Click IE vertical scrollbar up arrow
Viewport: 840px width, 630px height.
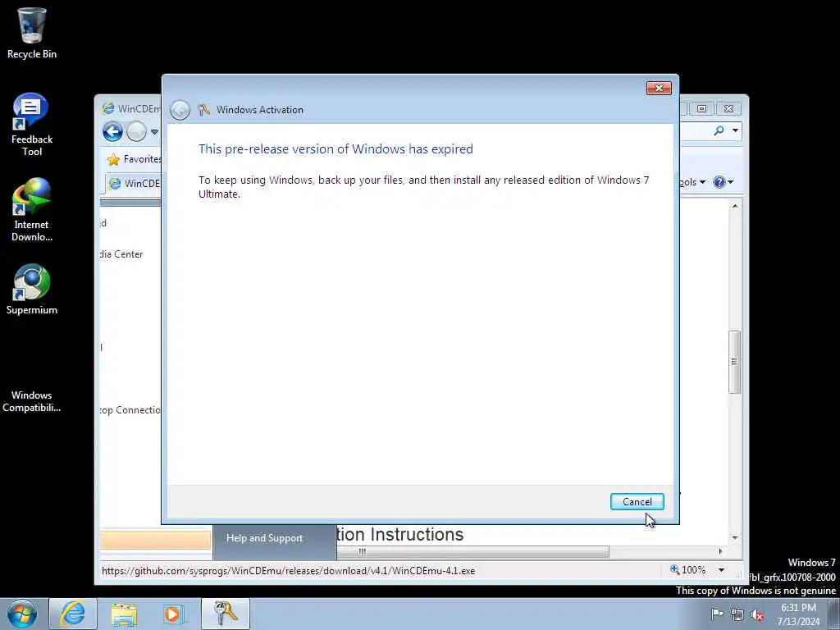point(735,206)
